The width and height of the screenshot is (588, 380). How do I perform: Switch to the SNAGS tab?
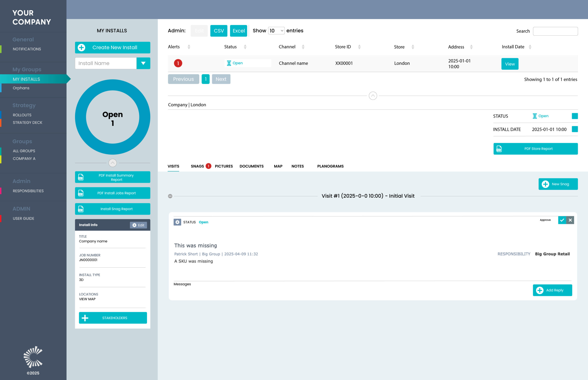click(x=197, y=166)
